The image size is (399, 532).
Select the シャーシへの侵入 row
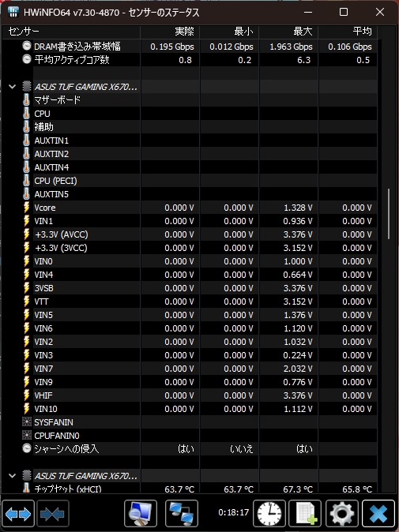click(190, 449)
